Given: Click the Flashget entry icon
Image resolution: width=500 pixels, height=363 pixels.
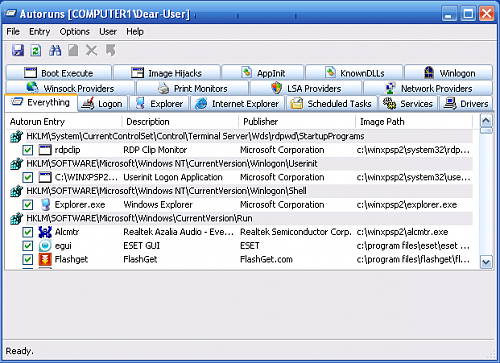Looking at the screenshot, I should pyautogui.click(x=45, y=259).
